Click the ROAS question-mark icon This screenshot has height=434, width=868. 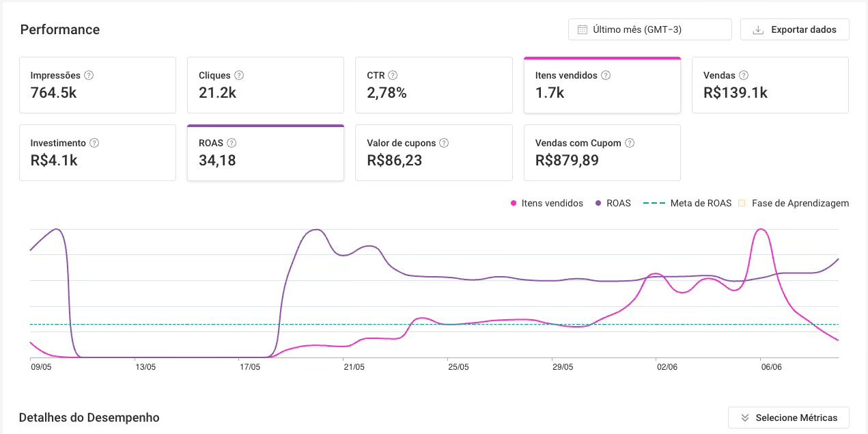point(232,143)
